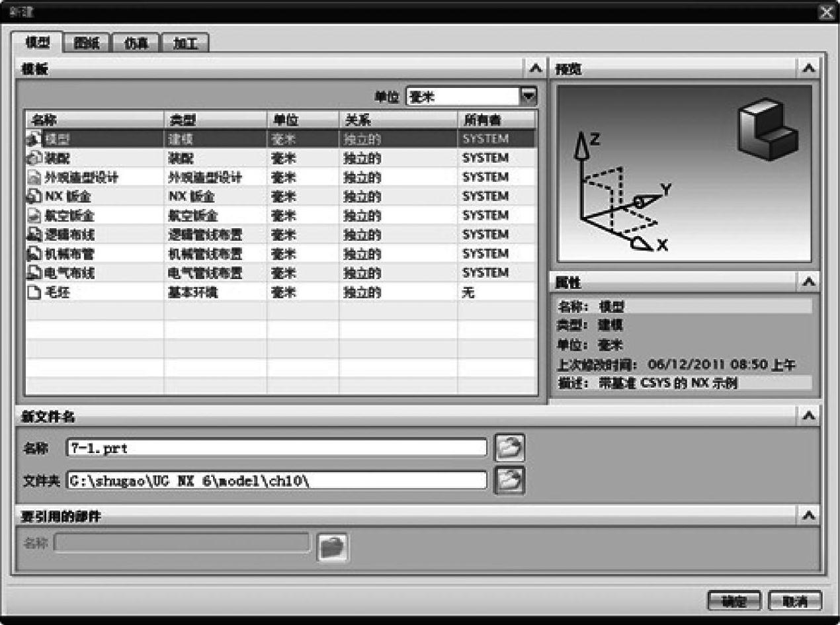
Task: Sort templates by 所有者 column header
Action: (x=496, y=120)
